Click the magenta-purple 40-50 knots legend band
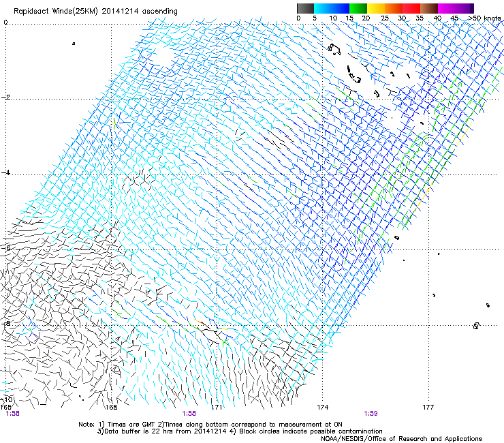The image size is (504, 443). (456, 8)
